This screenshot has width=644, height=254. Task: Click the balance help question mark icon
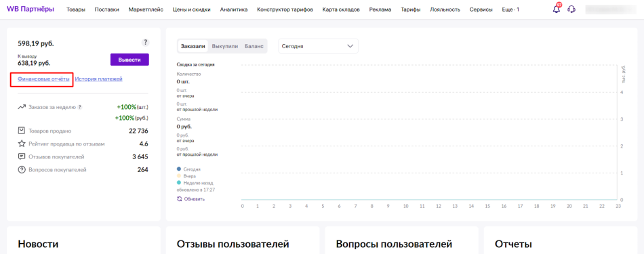point(145,42)
